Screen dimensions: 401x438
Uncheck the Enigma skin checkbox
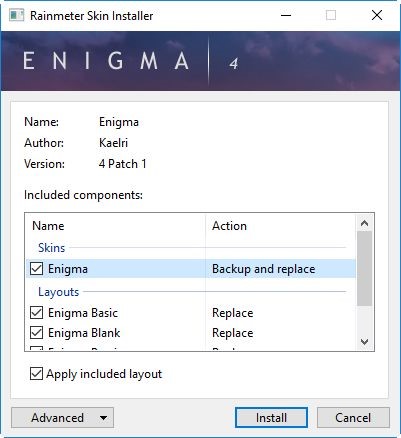click(36, 269)
